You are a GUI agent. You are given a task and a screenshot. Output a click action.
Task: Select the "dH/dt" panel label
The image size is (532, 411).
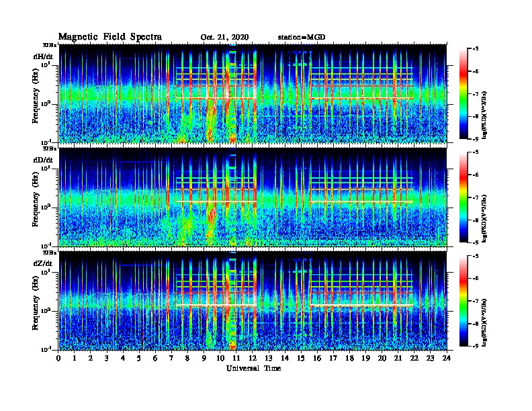coord(43,56)
